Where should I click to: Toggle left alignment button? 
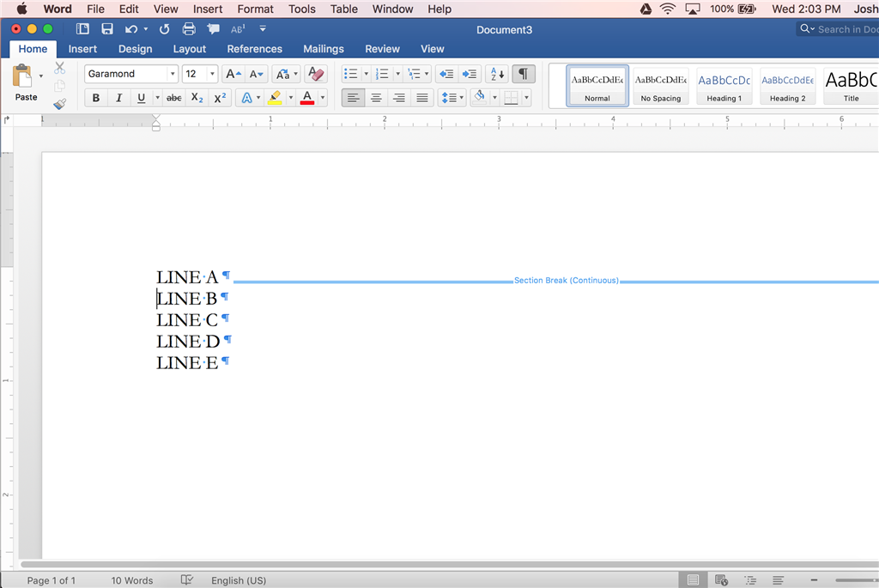[353, 98]
